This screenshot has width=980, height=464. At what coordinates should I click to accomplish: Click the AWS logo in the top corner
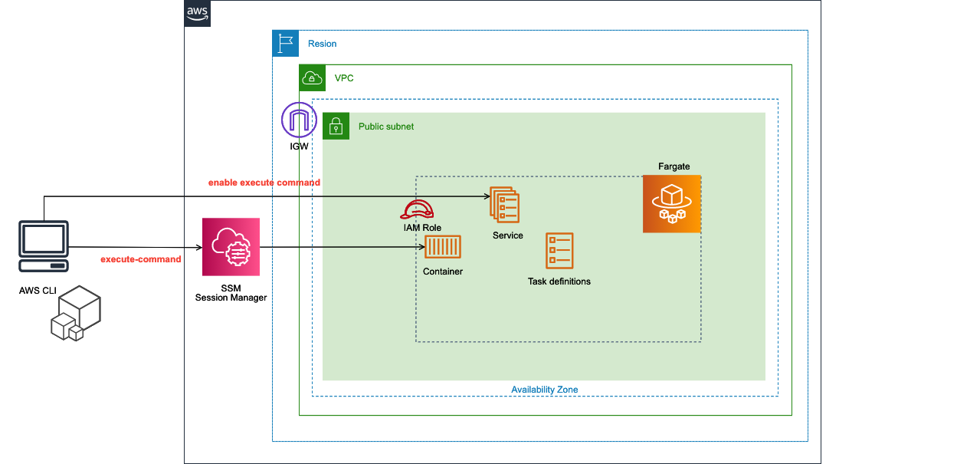[197, 14]
